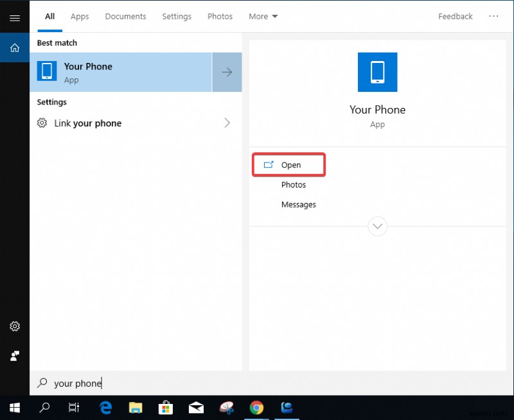
Task: Switch to the Apps filter tab
Action: click(79, 16)
